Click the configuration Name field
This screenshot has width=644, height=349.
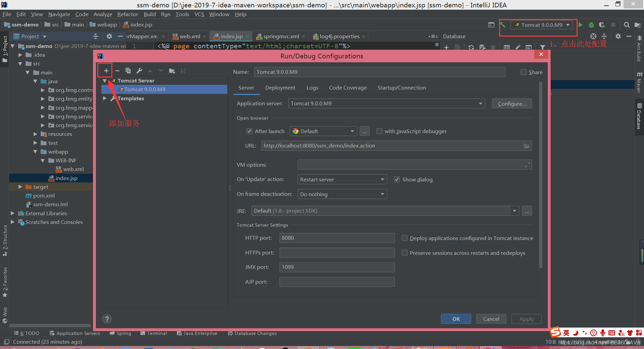(380, 72)
